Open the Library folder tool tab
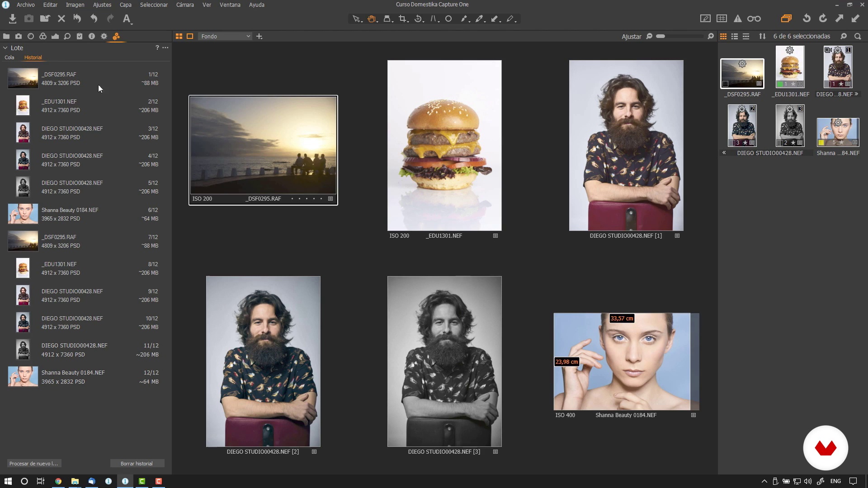Image resolution: width=868 pixels, height=488 pixels. (6, 36)
